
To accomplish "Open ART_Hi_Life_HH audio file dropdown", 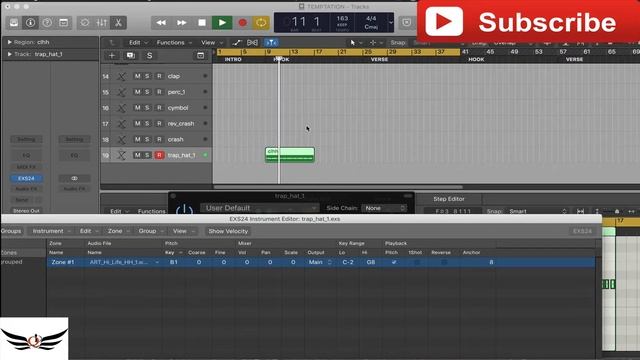I will 157,262.
